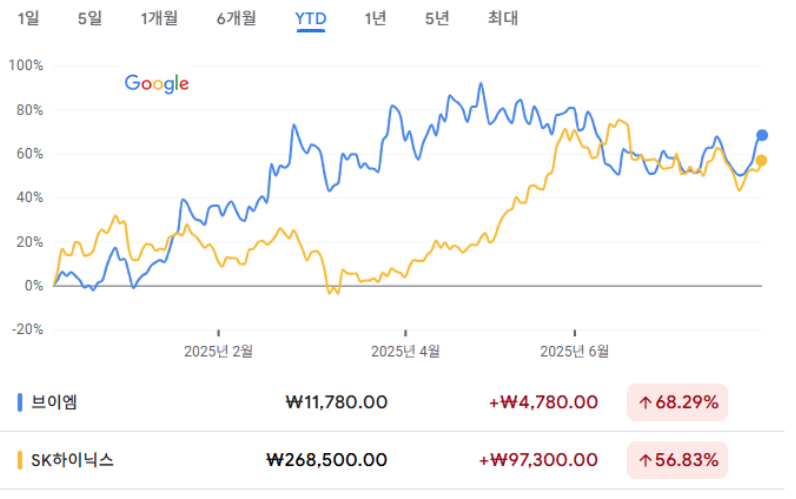Click the 56.83% gain badge

point(677,460)
